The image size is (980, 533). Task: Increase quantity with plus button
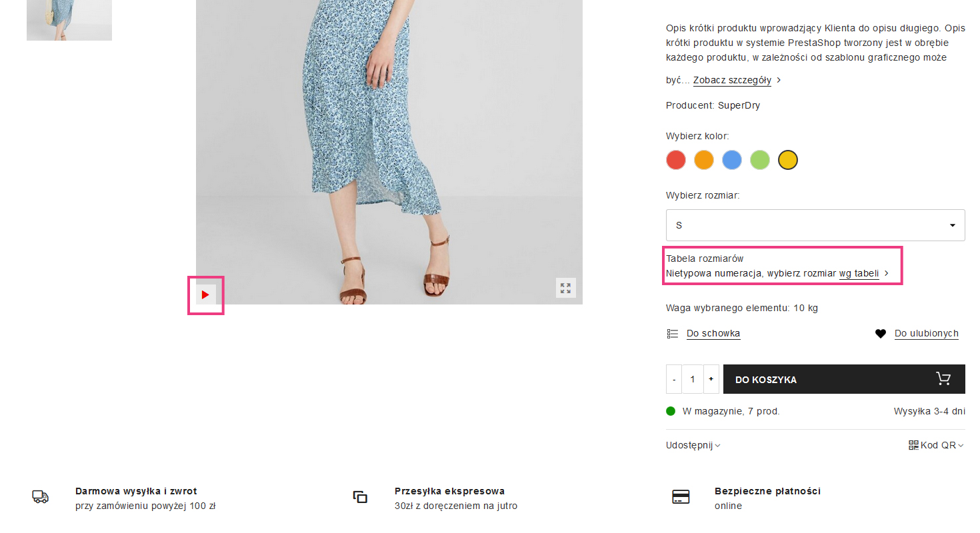point(711,379)
